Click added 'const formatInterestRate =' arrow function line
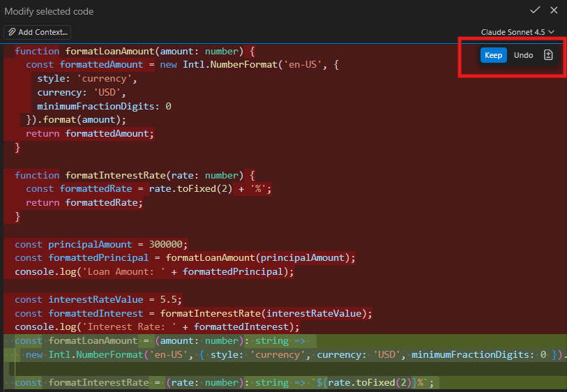The image size is (567, 392). click(224, 383)
